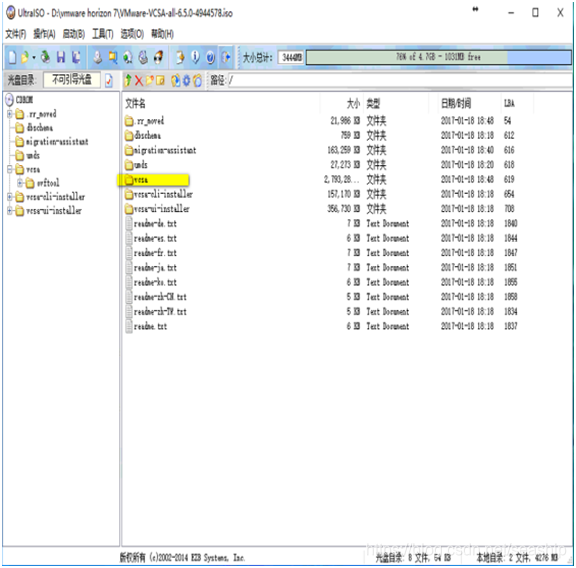Click the 大小总计 value field
This screenshot has width=576, height=568.
tap(291, 57)
